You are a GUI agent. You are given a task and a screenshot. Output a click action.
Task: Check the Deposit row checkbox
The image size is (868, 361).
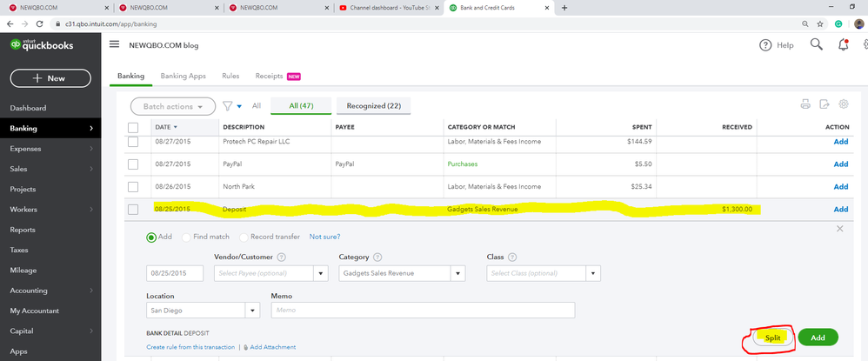[133, 210]
